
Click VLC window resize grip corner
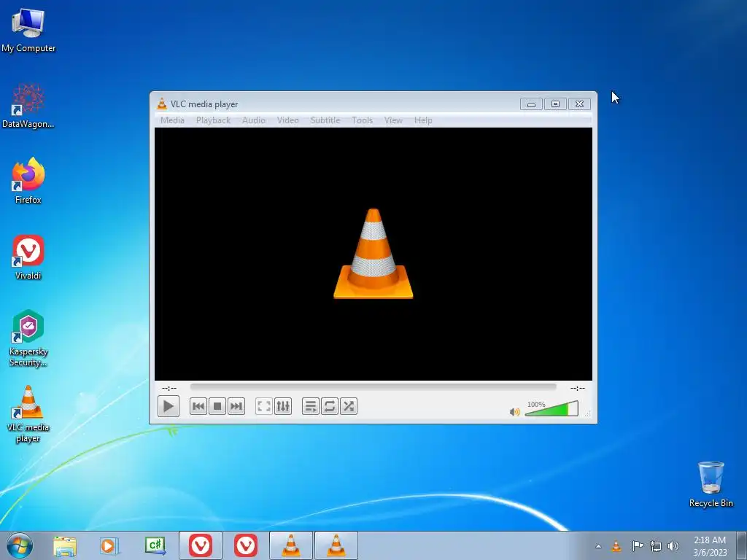coord(588,414)
